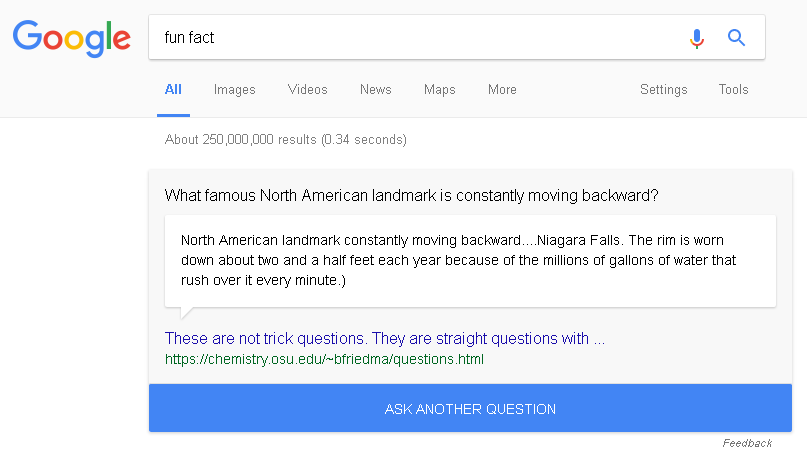Screen dimensions: 807x451
Task: Expand the More search categories menu
Action: (502, 90)
